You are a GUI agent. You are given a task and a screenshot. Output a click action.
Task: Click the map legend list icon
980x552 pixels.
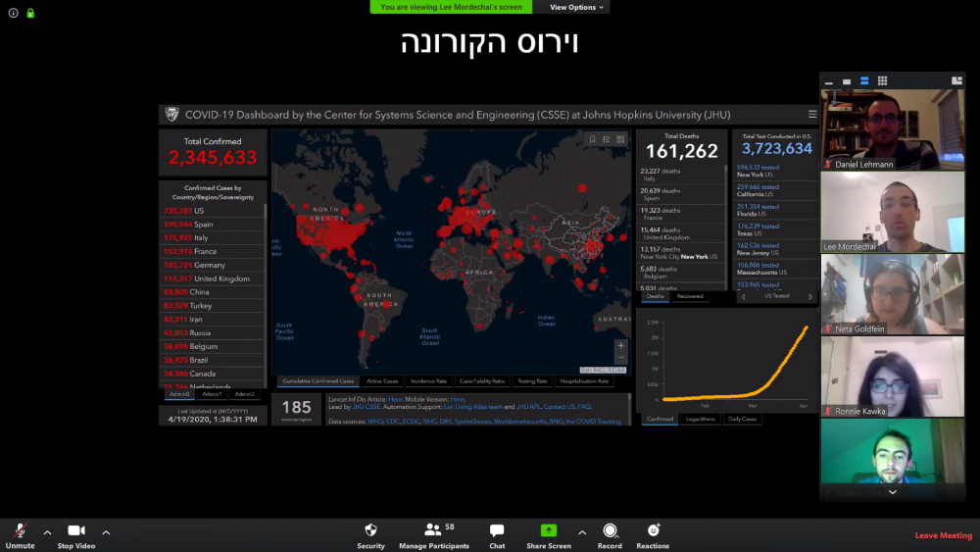(x=607, y=139)
